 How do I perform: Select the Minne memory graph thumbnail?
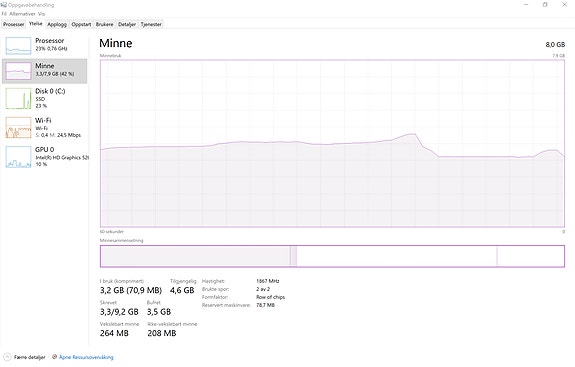[18, 71]
